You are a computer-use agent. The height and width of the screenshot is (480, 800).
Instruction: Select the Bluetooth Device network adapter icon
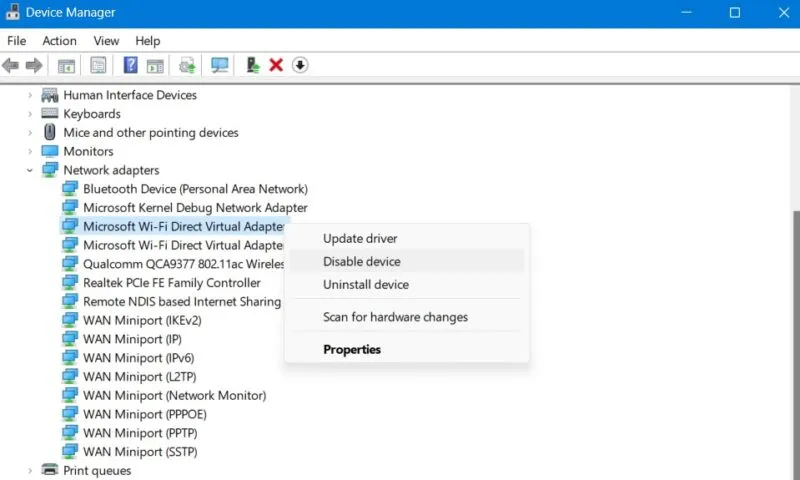(70, 189)
